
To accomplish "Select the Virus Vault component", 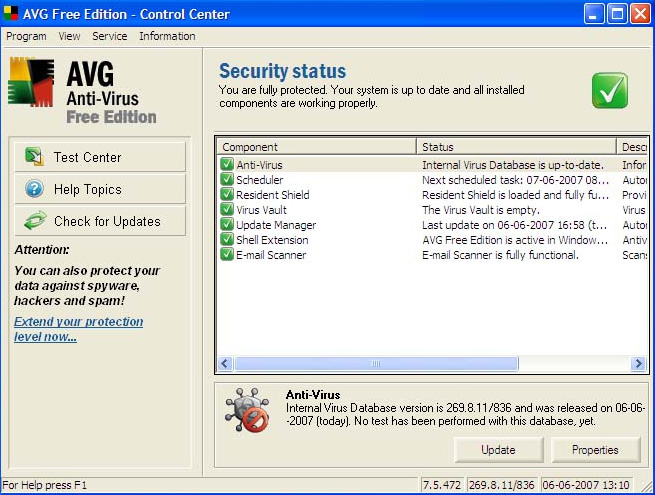I will 432,210.
